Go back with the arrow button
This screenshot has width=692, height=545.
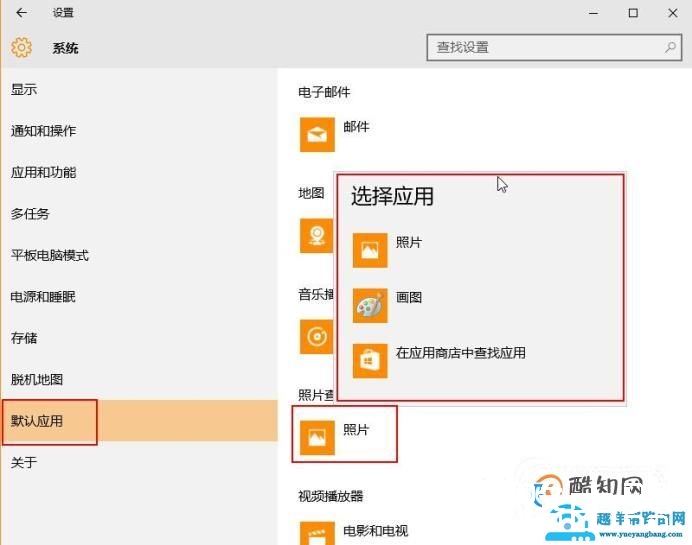pyautogui.click(x=21, y=13)
